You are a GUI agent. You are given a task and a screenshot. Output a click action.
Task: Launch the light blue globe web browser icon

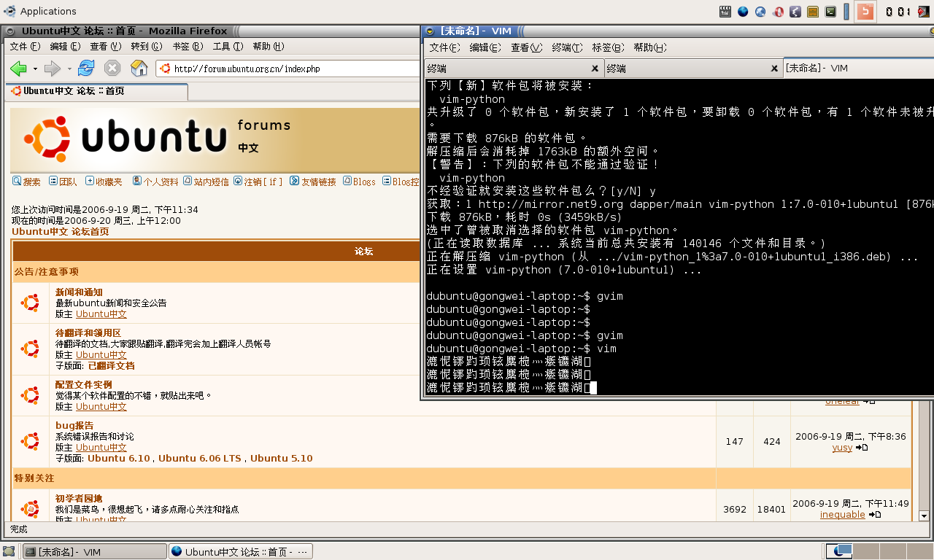(760, 11)
